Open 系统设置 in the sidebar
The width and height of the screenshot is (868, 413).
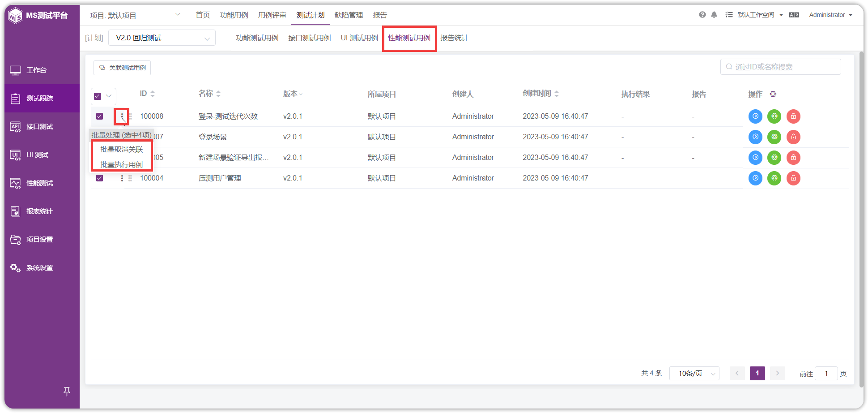point(42,268)
